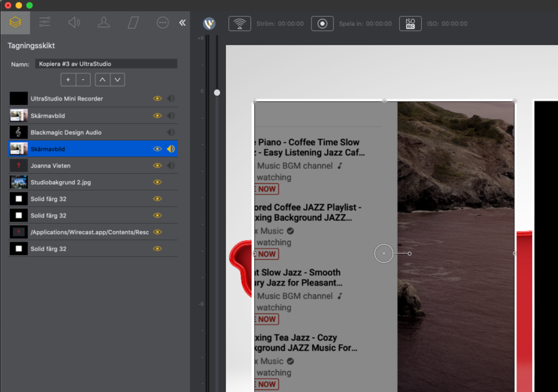Move layer down with the down chevron
This screenshot has width=558, height=392.
click(117, 80)
